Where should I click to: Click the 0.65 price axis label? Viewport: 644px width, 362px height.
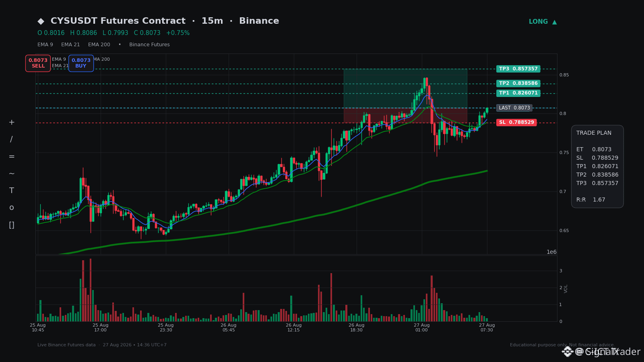pyautogui.click(x=564, y=230)
